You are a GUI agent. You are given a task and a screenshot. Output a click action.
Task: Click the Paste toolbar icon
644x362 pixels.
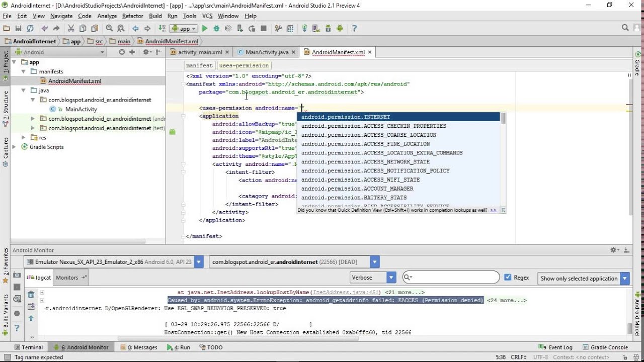click(x=95, y=29)
